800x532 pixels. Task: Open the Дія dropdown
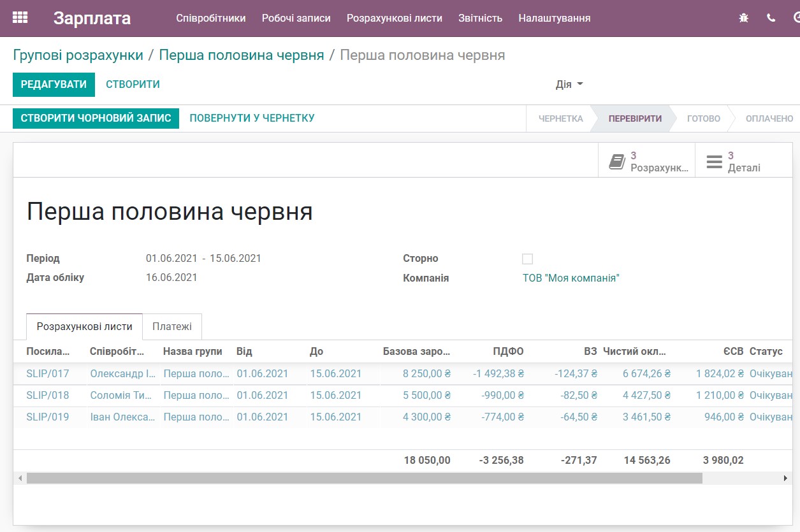[x=567, y=83]
